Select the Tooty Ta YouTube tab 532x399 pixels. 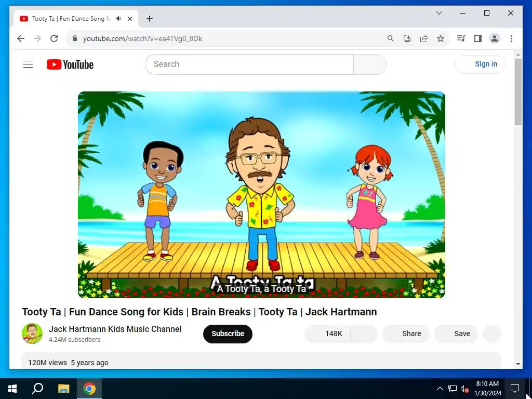tap(75, 19)
